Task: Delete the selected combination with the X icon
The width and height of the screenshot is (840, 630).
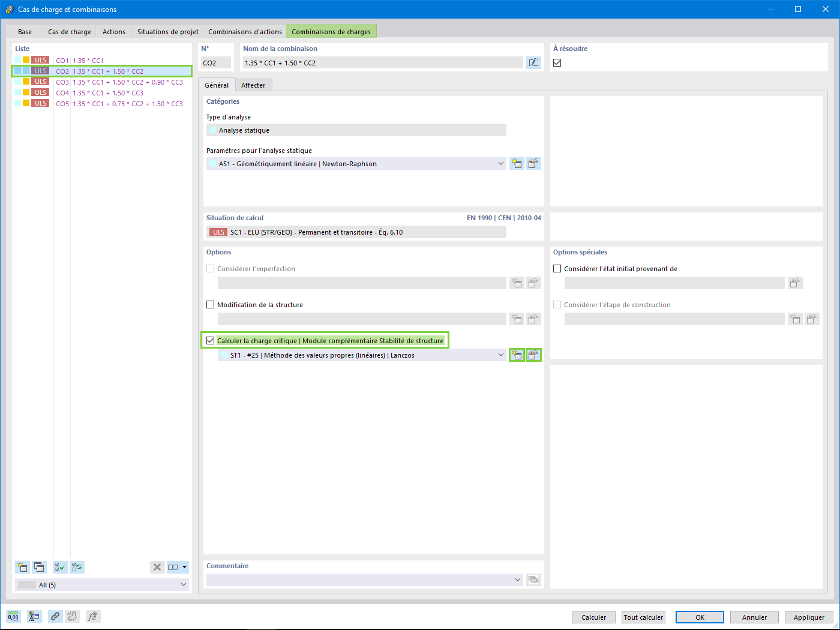Action: click(157, 567)
